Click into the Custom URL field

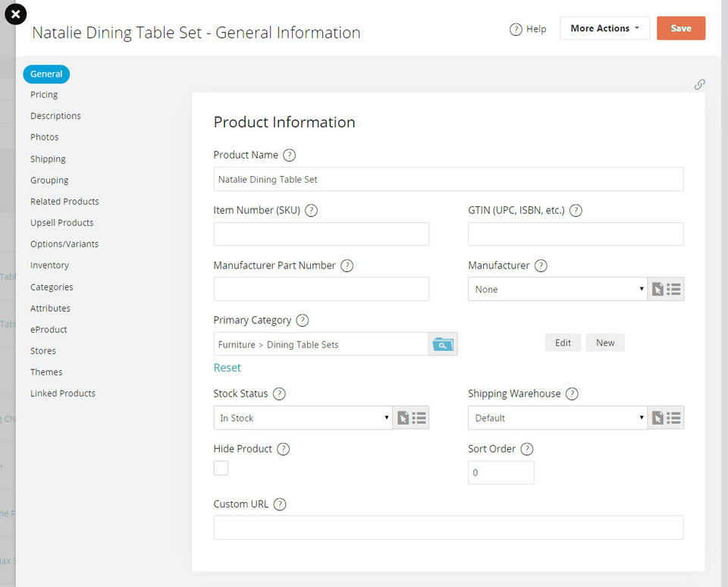[x=448, y=528]
